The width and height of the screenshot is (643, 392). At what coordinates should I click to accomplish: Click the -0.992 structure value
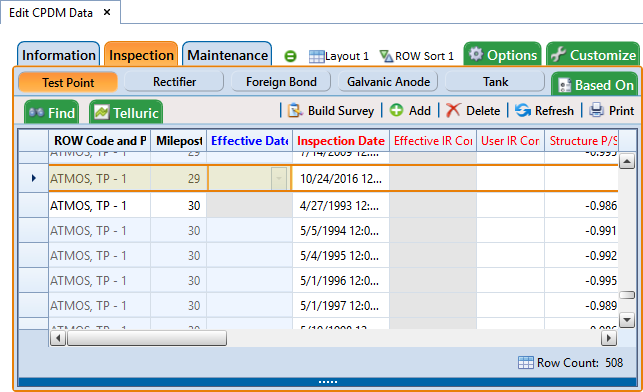click(601, 255)
